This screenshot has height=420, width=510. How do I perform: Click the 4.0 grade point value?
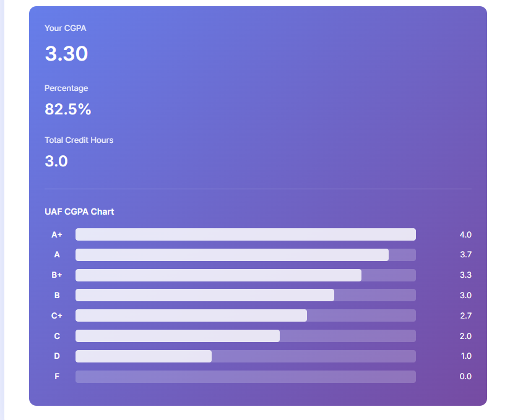(x=465, y=234)
